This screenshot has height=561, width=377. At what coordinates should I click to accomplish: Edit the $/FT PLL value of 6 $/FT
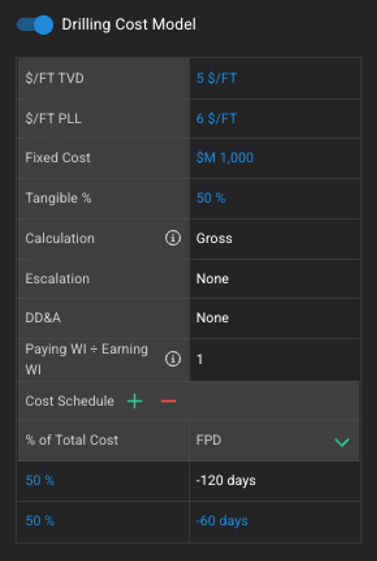[x=275, y=118]
